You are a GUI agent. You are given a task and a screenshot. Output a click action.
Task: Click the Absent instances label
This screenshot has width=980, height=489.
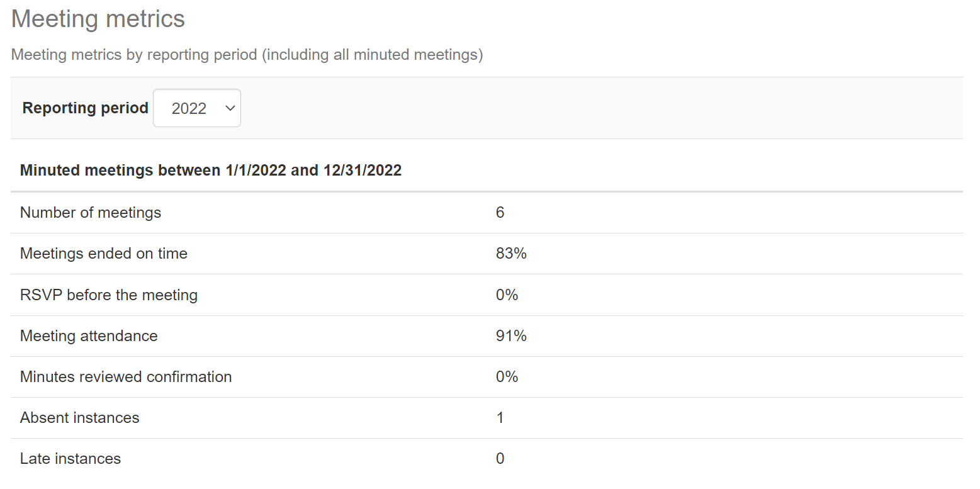point(80,418)
